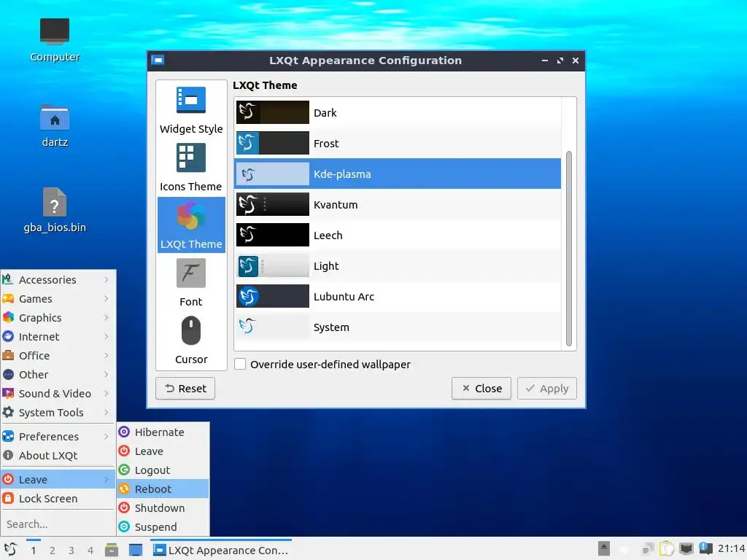Expand the Office submenu arrow

click(107, 356)
